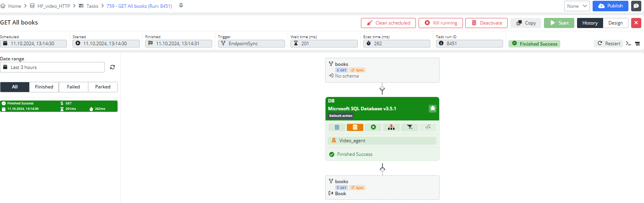Viewport: 644px width, 203px height.
Task: Filter task runs by Failed
Action: click(73, 87)
